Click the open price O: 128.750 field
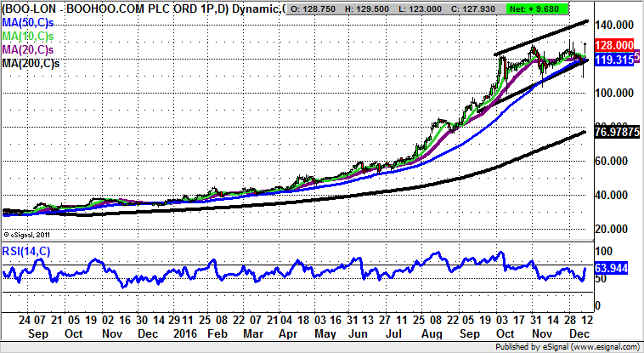 [315, 9]
